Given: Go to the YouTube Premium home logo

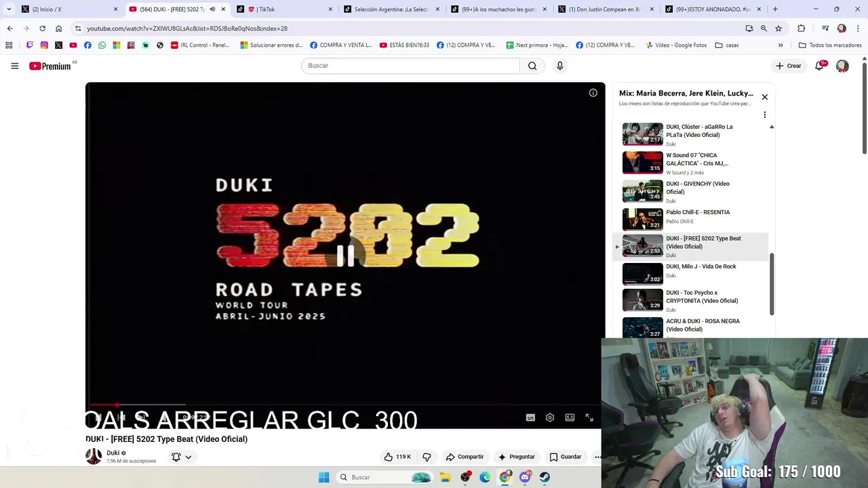Looking at the screenshot, I should tap(50, 66).
